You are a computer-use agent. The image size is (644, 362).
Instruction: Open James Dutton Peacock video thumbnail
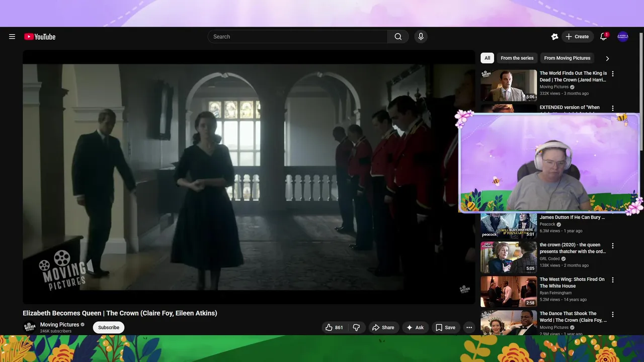tap(509, 226)
